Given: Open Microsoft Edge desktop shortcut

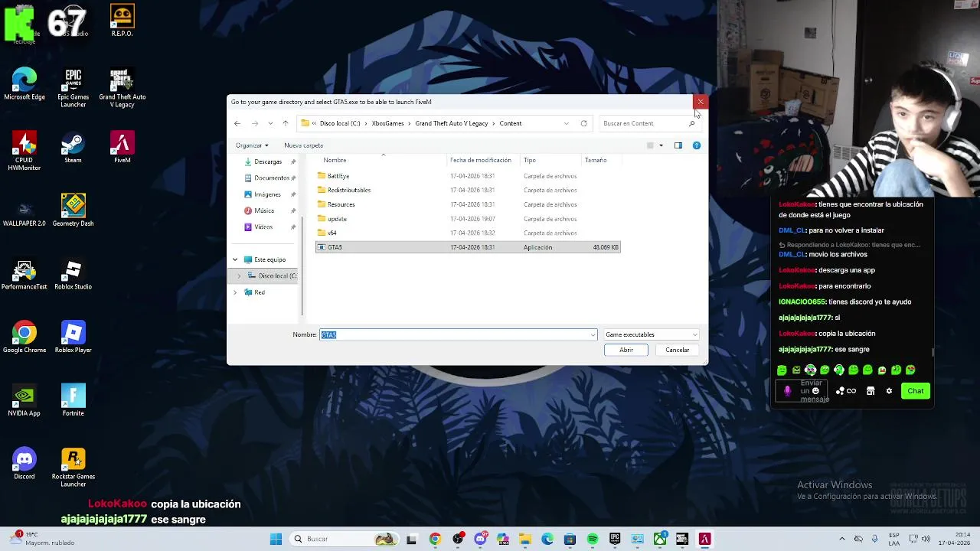Looking at the screenshot, I should [x=24, y=84].
